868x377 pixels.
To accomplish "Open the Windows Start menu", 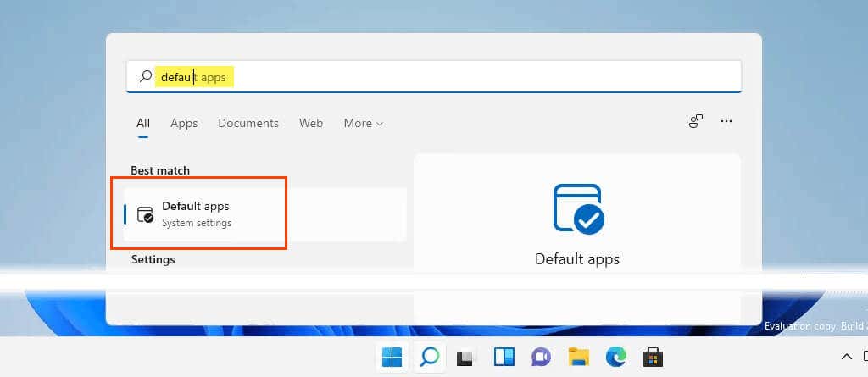I will click(x=392, y=358).
